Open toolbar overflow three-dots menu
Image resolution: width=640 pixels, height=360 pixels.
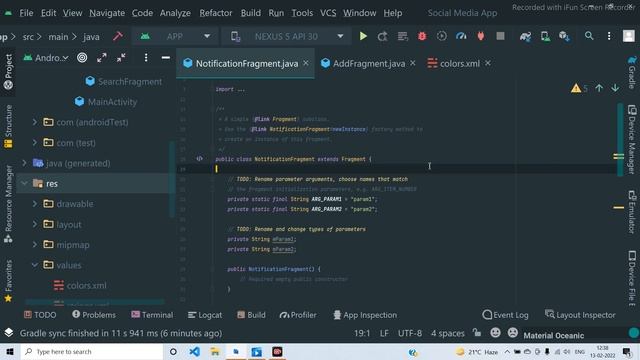609,36
